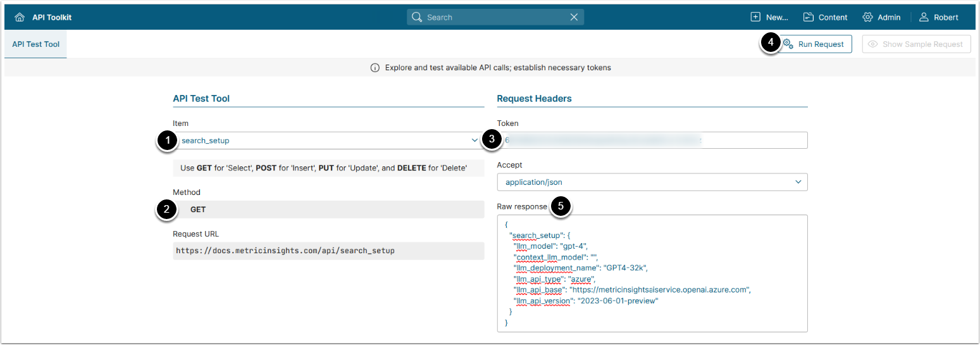Click the GET Method field
This screenshot has height=345, width=980.
[328, 210]
